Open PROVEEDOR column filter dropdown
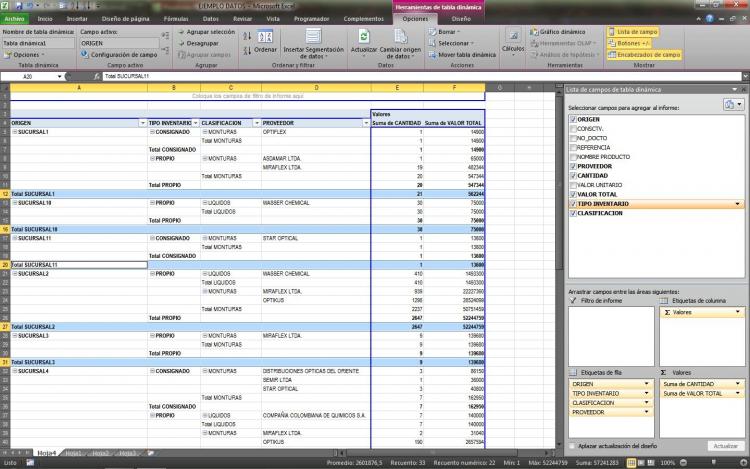 point(366,123)
